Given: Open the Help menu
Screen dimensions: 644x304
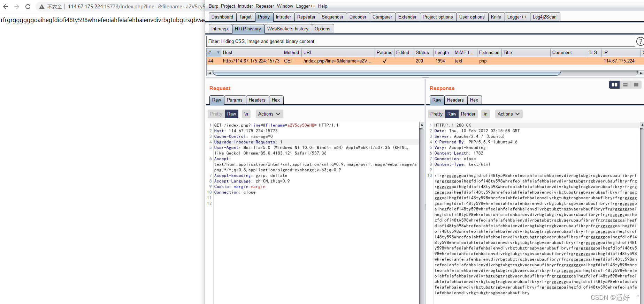Looking at the screenshot, I should (x=323, y=6).
